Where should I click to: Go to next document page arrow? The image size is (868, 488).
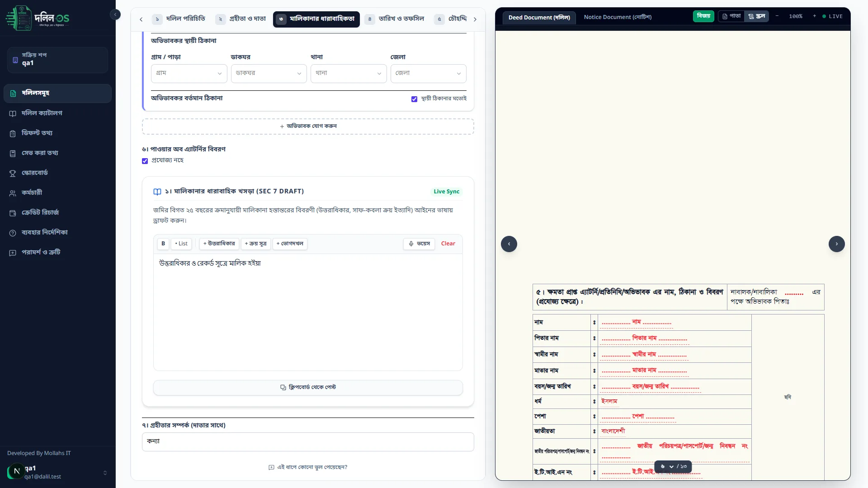pos(836,244)
